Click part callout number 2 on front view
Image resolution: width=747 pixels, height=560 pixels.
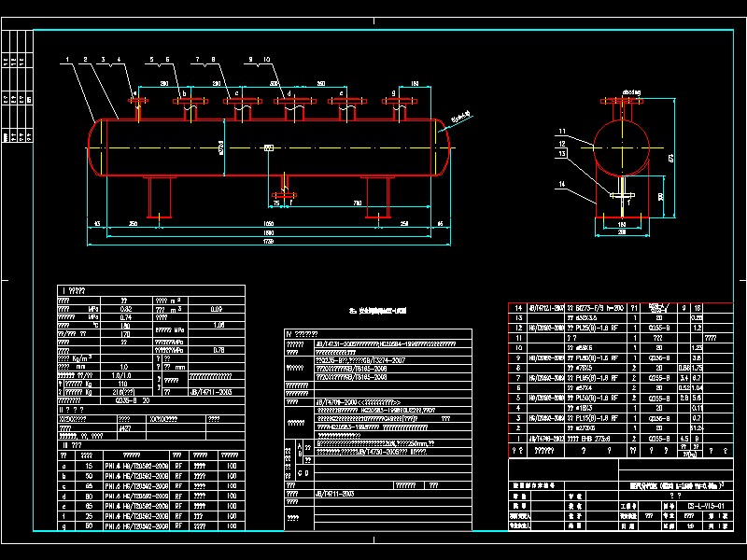[85, 60]
